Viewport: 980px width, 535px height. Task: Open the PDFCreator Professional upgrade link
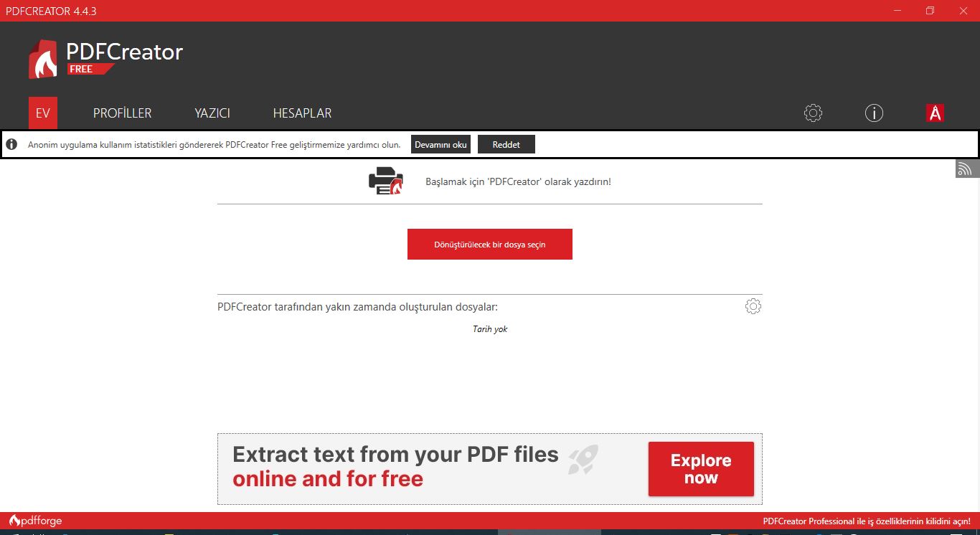point(867,521)
